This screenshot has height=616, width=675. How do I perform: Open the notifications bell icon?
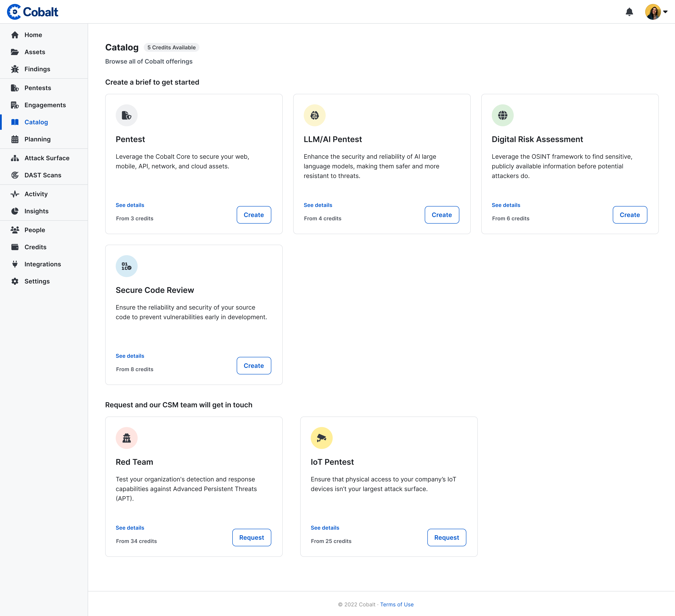(629, 12)
